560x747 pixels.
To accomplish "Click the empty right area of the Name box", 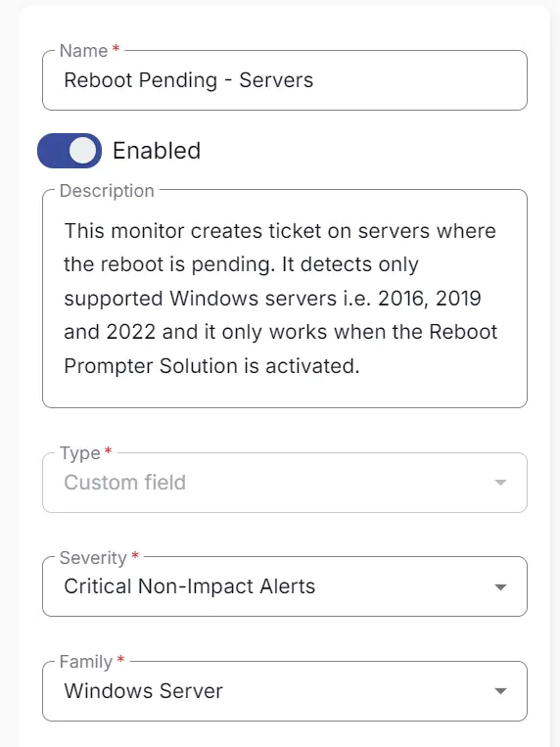I will [x=419, y=80].
